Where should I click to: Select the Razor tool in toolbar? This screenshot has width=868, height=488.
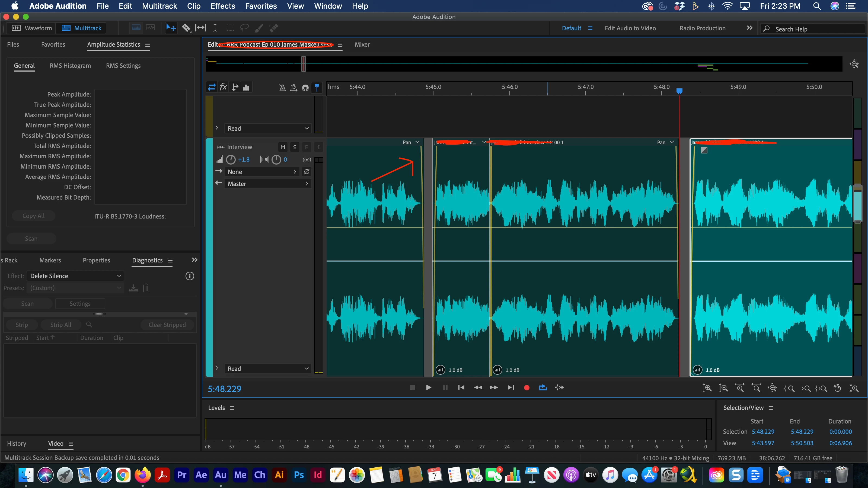(x=186, y=28)
